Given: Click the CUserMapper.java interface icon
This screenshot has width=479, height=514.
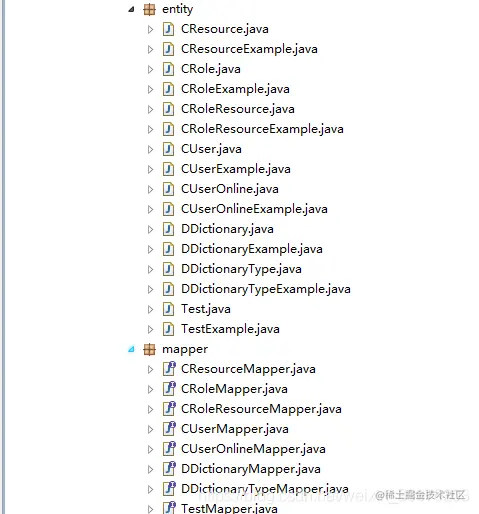Looking at the screenshot, I should (x=169, y=429).
